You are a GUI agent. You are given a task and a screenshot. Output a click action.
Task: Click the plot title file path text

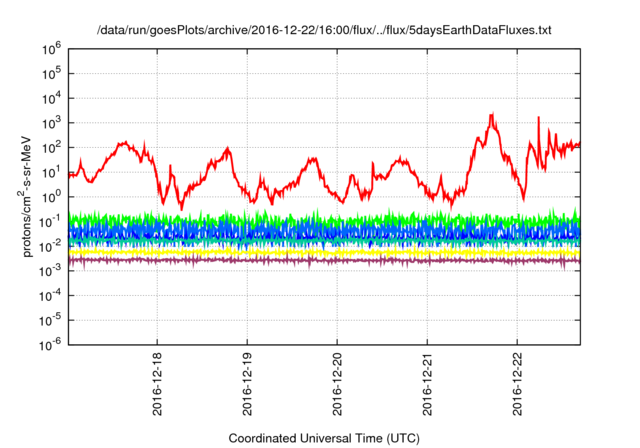324,30
